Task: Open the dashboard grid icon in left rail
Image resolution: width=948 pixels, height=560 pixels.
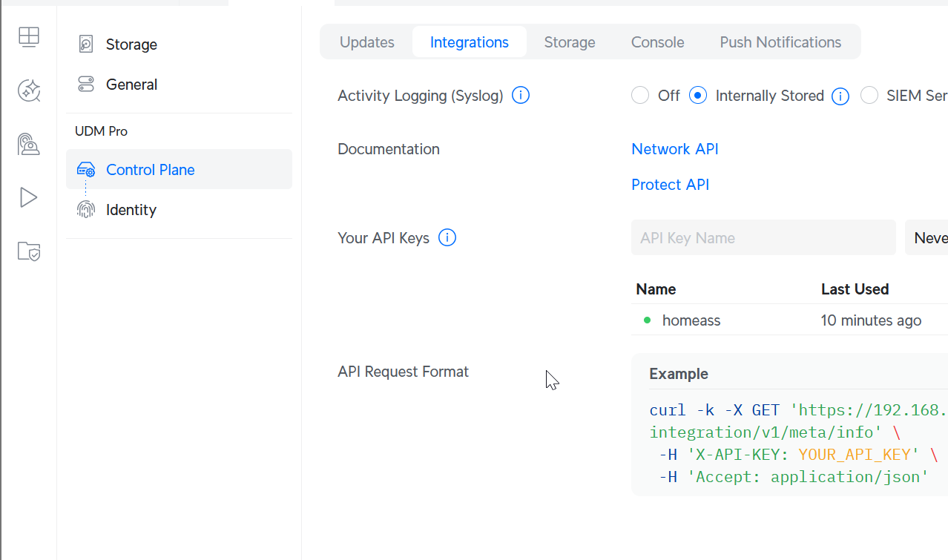Action: [x=29, y=36]
